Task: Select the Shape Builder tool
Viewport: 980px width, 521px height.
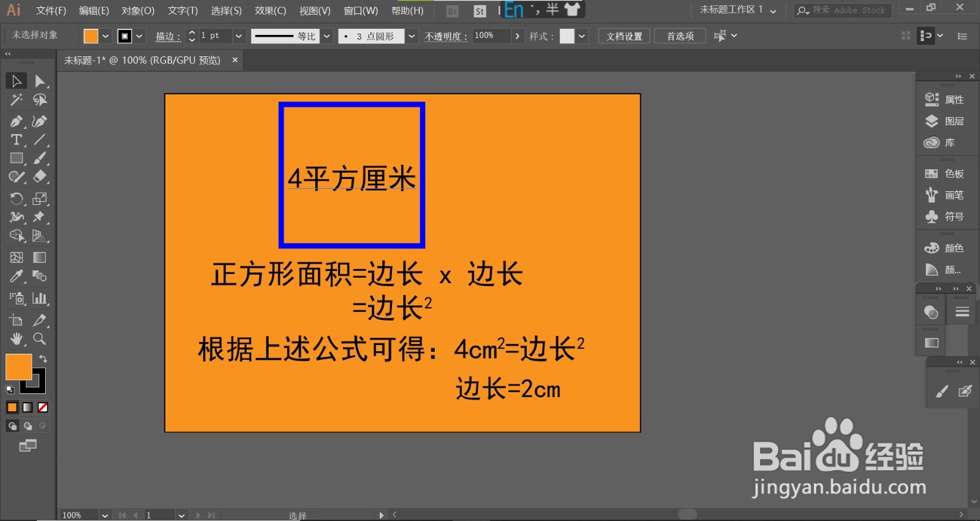Action: [17, 235]
